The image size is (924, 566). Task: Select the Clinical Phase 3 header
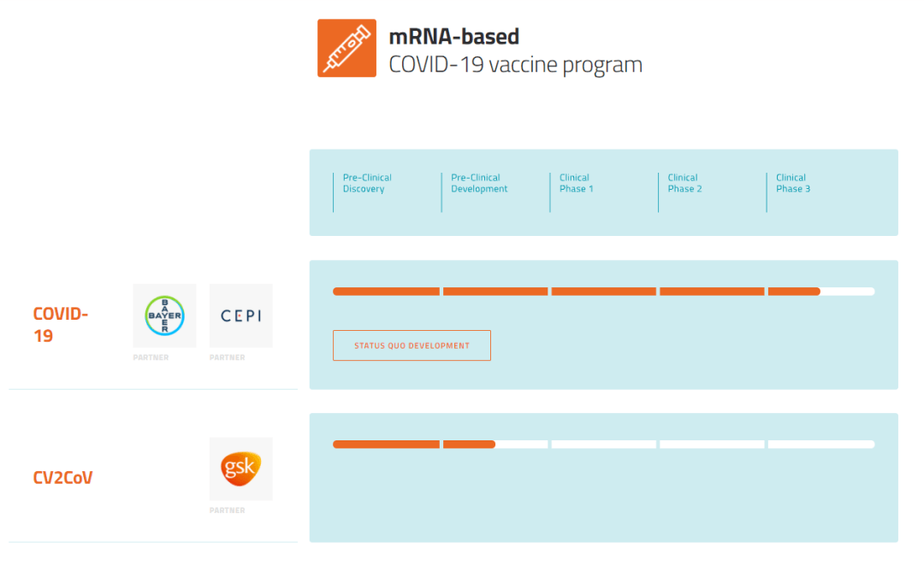pyautogui.click(x=793, y=183)
